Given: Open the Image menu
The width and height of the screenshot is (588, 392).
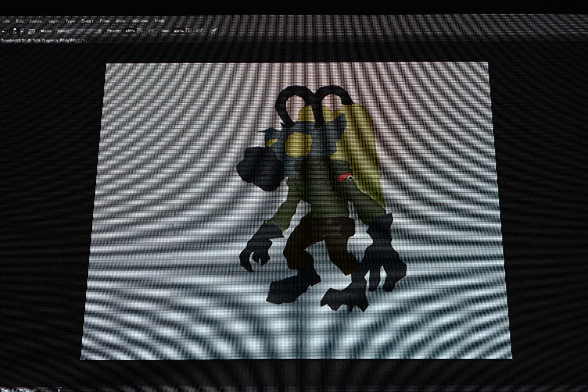Looking at the screenshot, I should pos(36,21).
